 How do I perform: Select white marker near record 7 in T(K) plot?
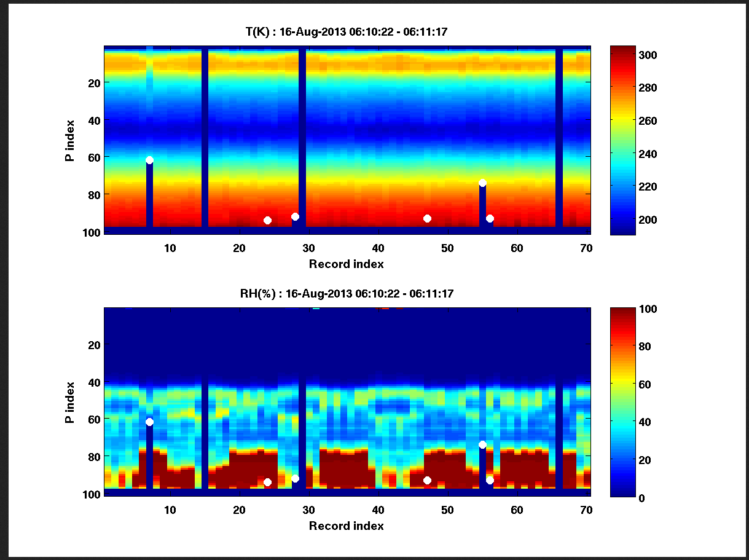pyautogui.click(x=149, y=160)
